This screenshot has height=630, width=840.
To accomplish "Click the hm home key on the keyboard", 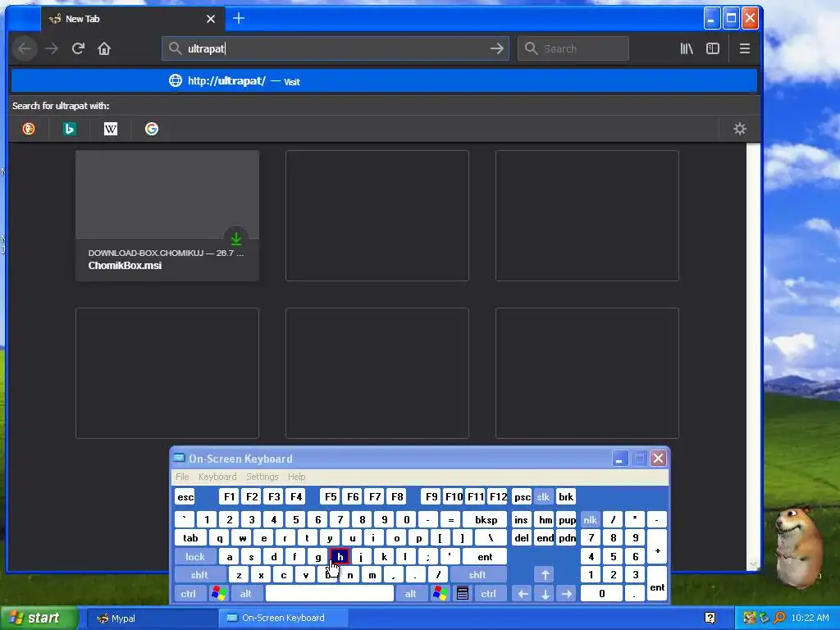I will 545,519.
